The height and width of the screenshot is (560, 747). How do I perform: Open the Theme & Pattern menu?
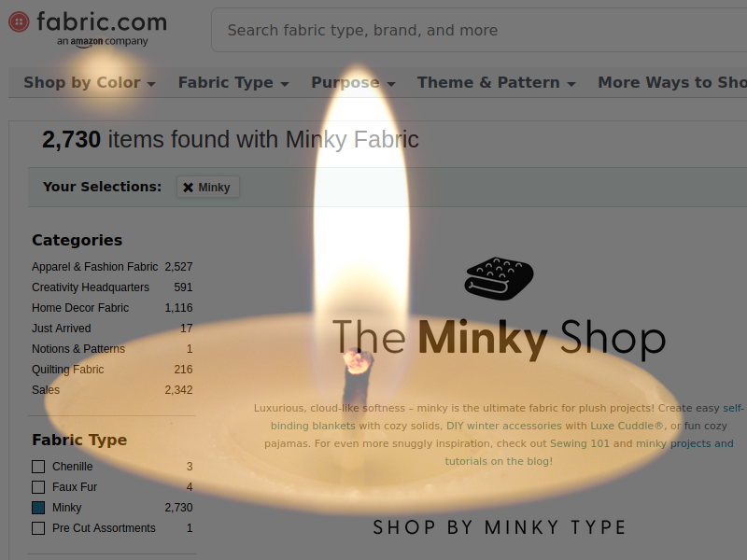click(496, 82)
